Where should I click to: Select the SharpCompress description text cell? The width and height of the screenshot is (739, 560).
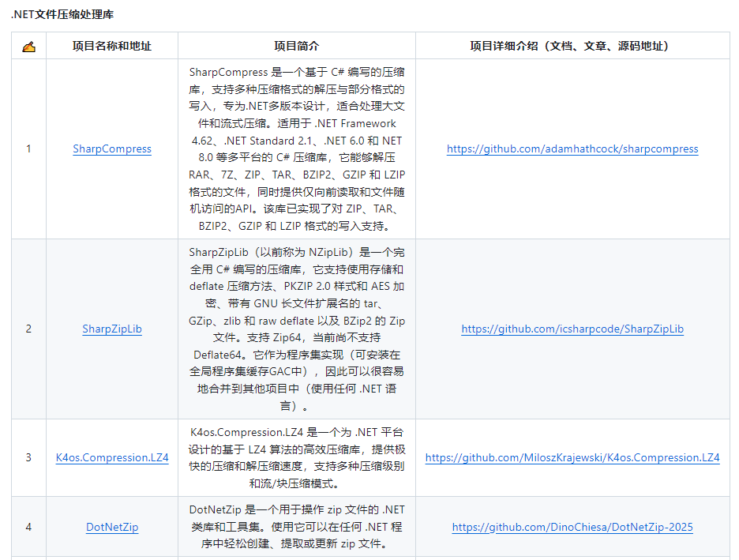tap(296, 148)
